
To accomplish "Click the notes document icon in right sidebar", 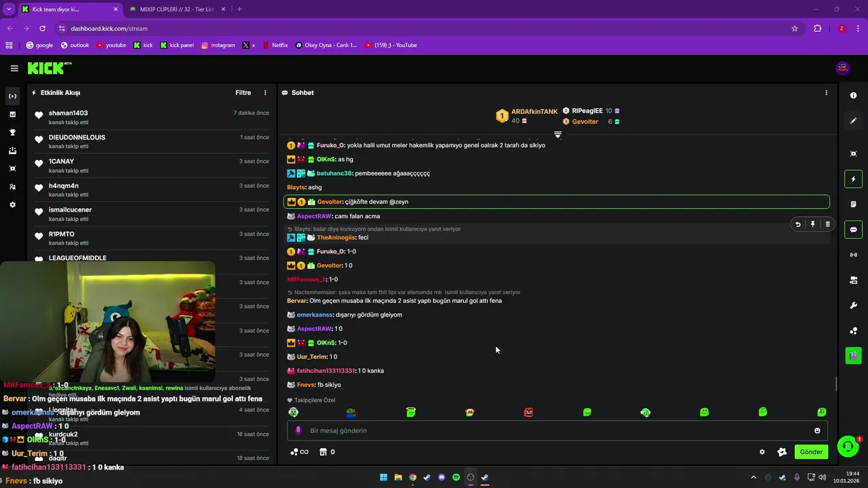I will 853,204.
